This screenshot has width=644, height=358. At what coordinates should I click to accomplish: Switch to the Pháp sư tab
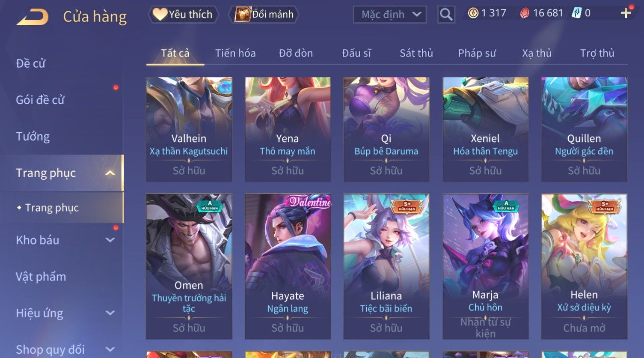coord(477,53)
